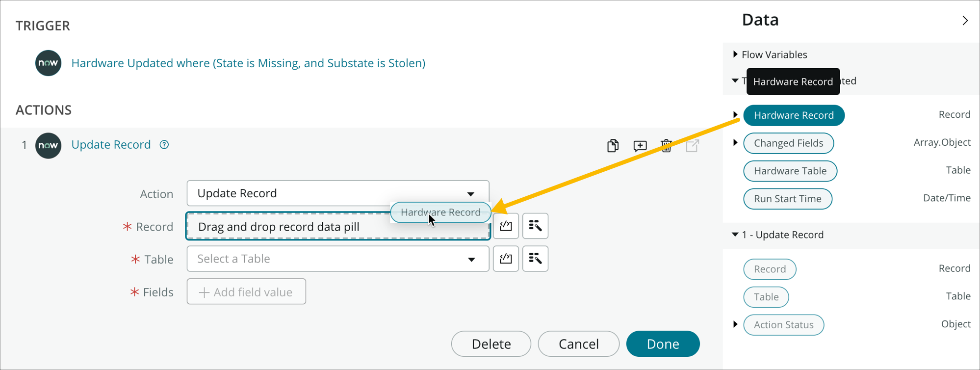Select the Run Start Time data pill
The image size is (980, 370).
tap(787, 199)
